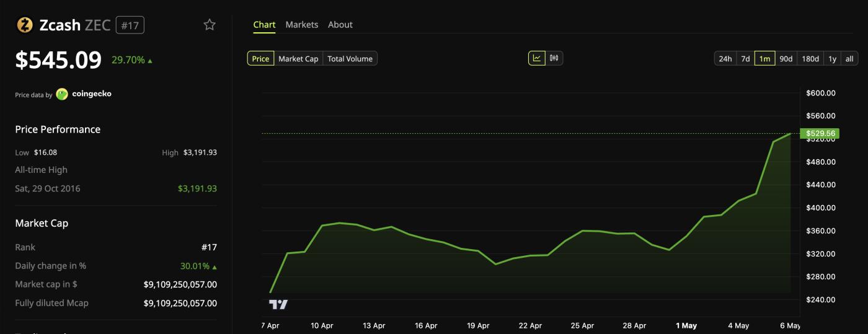The height and width of the screenshot is (334, 868).
Task: Click the High $3,191.93 value
Action: pyautogui.click(x=200, y=152)
